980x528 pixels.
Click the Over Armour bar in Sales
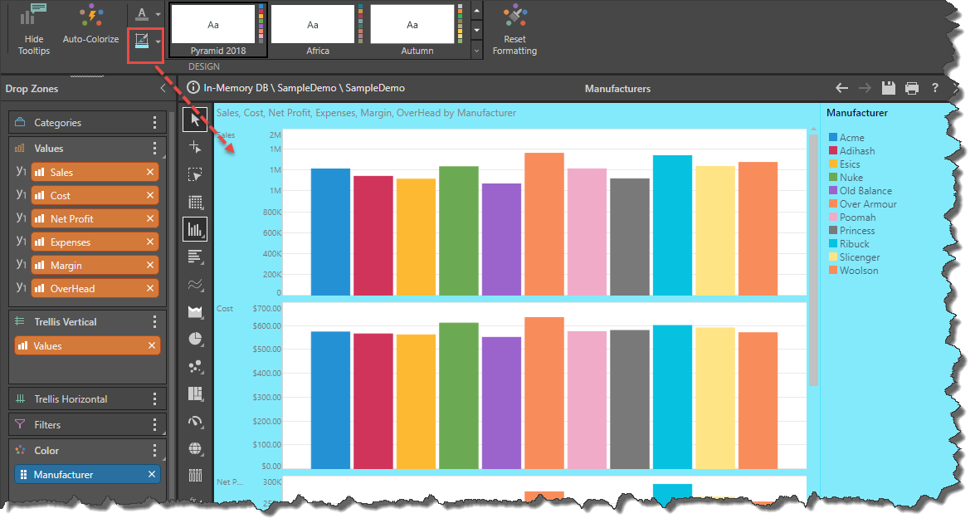544,224
